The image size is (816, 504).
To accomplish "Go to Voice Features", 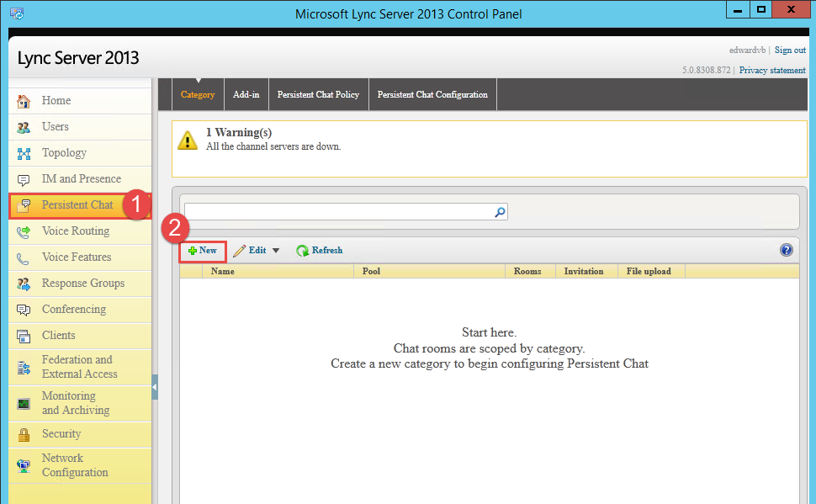I will (80, 257).
